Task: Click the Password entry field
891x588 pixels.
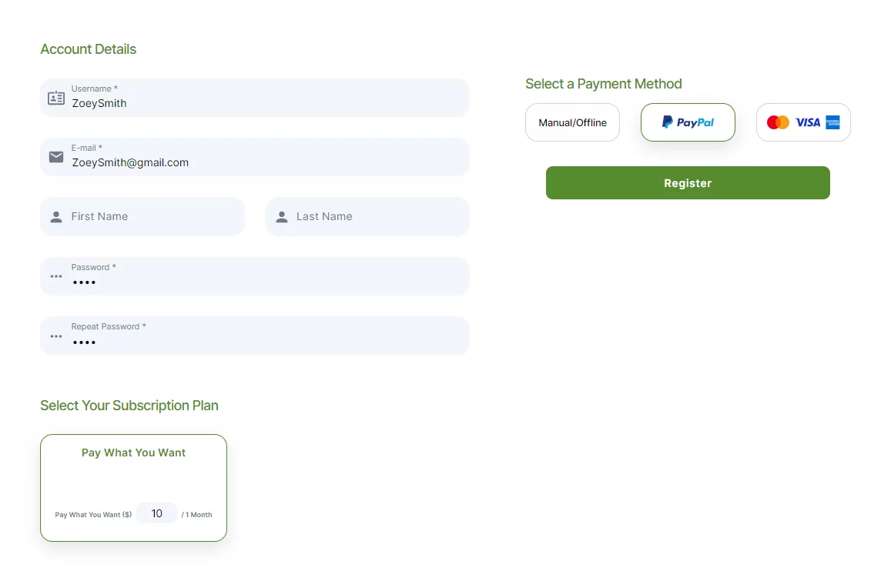Action: (262, 282)
